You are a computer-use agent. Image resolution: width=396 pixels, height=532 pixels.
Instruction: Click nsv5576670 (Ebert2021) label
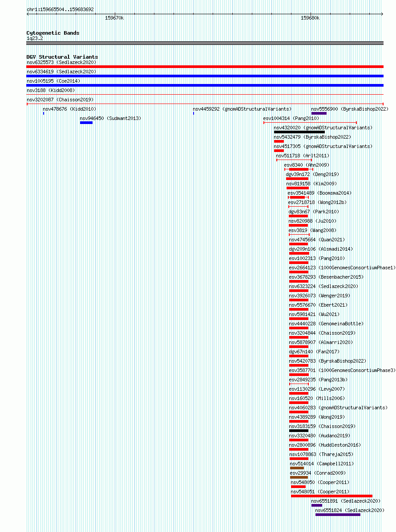pyautogui.click(x=318, y=305)
